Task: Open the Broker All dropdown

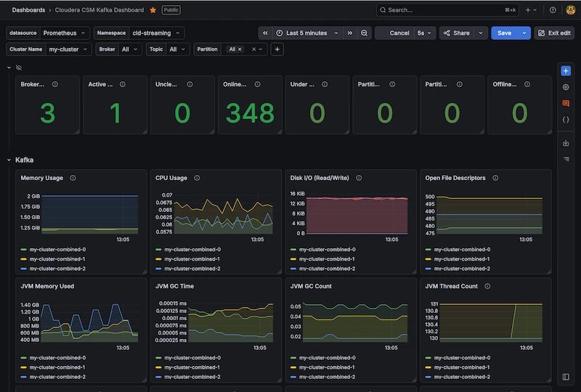Action: (x=130, y=49)
